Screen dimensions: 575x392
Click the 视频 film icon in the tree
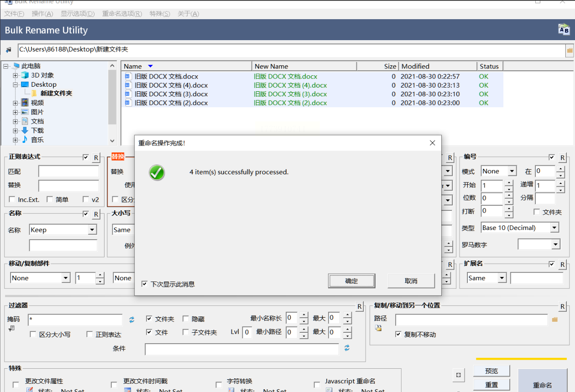pos(25,103)
